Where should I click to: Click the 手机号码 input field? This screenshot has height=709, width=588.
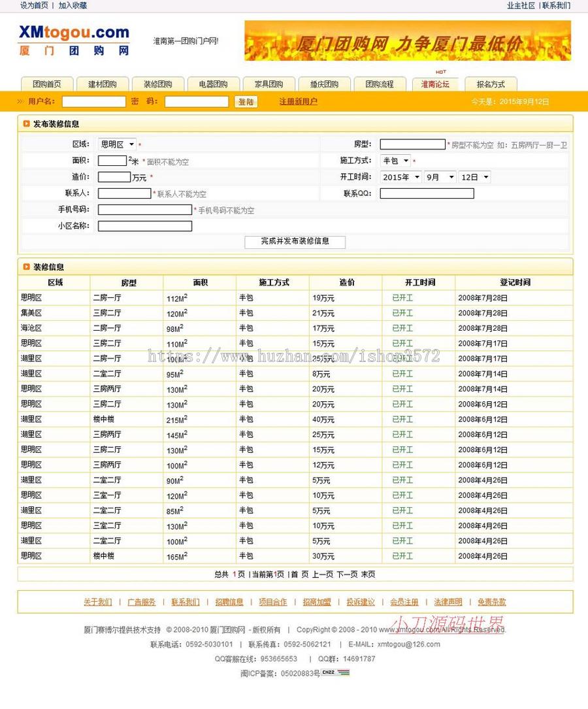click(x=145, y=209)
